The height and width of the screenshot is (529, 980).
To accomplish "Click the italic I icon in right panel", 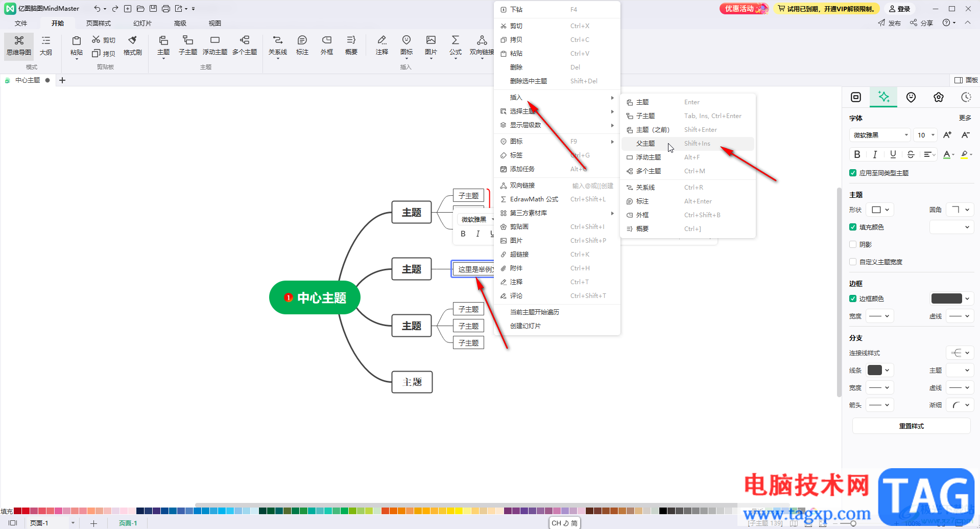I will [x=875, y=154].
